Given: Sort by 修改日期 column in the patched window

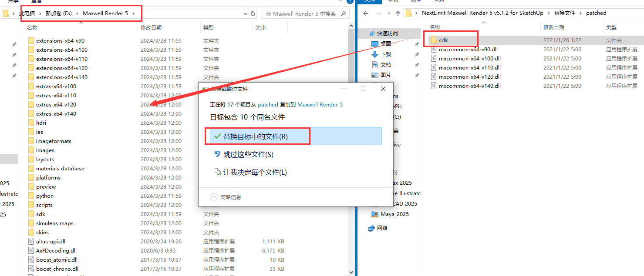Looking at the screenshot, I should [571, 27].
